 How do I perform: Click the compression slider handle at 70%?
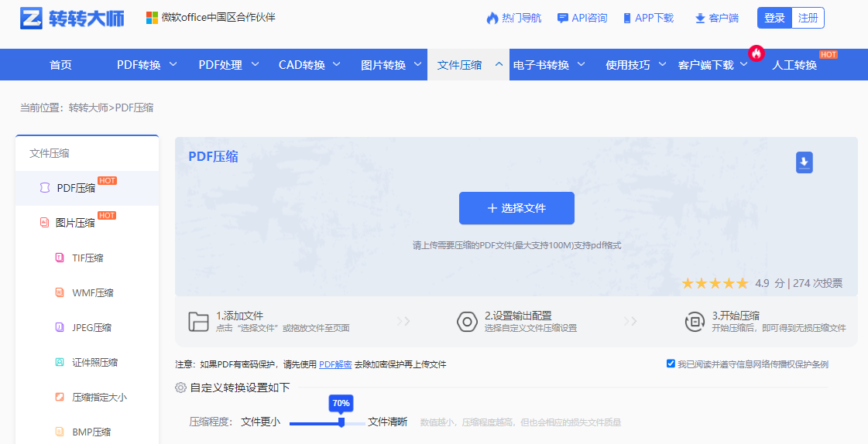click(x=341, y=422)
